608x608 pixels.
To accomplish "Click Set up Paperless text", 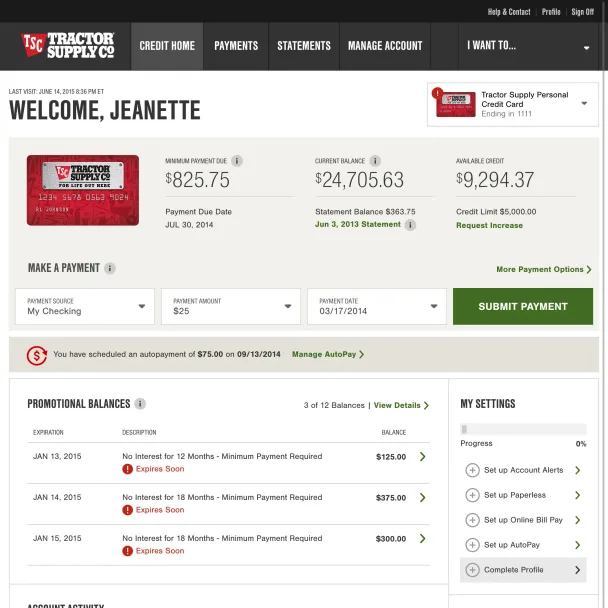I will coord(515,495).
